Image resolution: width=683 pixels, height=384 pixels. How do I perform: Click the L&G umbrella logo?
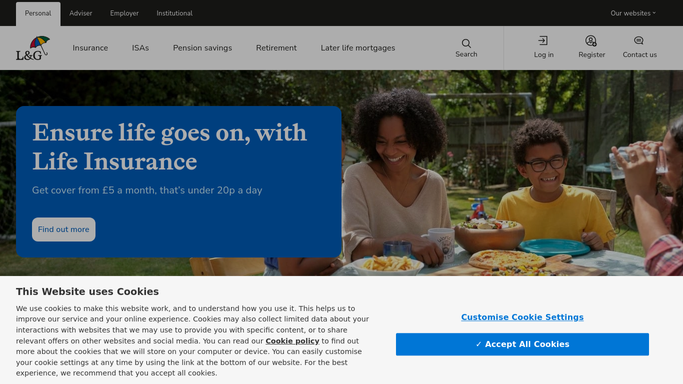(33, 48)
